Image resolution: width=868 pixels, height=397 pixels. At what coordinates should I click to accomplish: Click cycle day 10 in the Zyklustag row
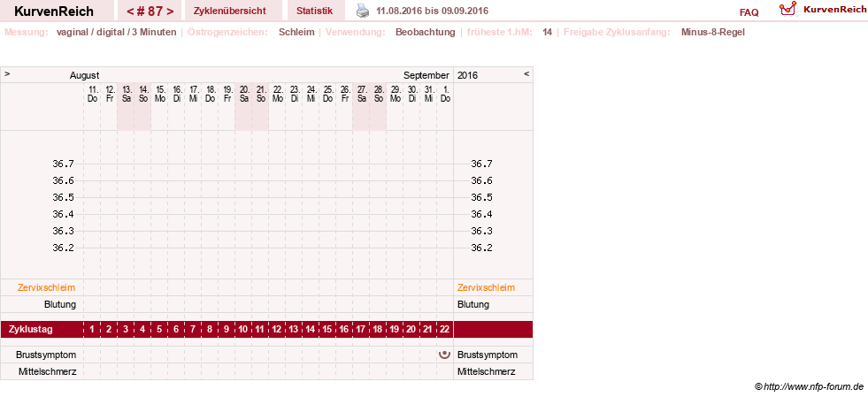pyautogui.click(x=243, y=330)
